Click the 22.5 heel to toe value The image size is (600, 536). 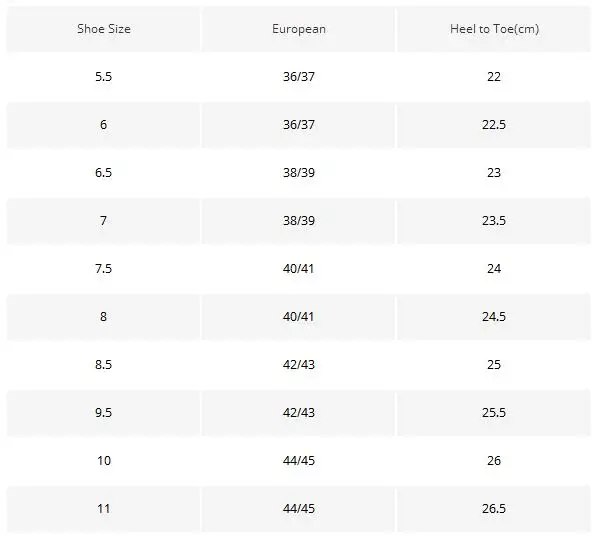click(494, 125)
